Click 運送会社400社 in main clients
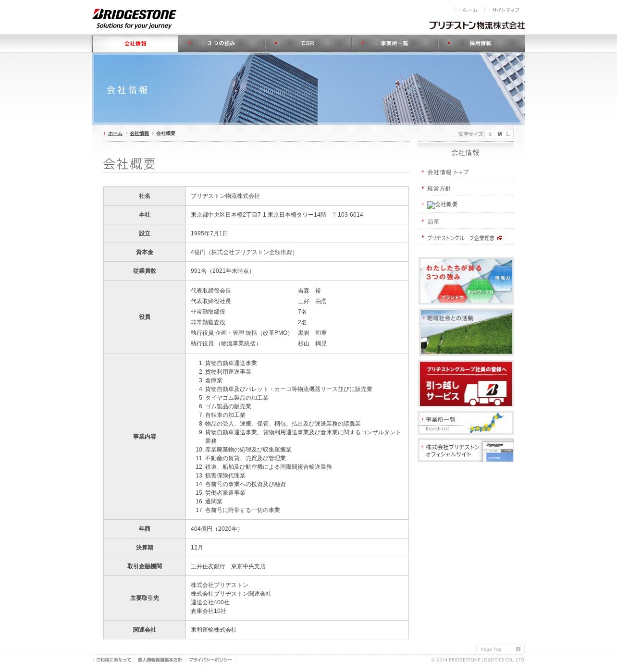617x672 pixels. tap(210, 602)
